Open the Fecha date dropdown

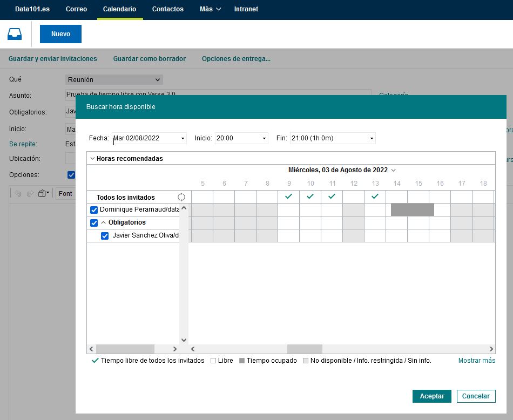click(x=183, y=138)
